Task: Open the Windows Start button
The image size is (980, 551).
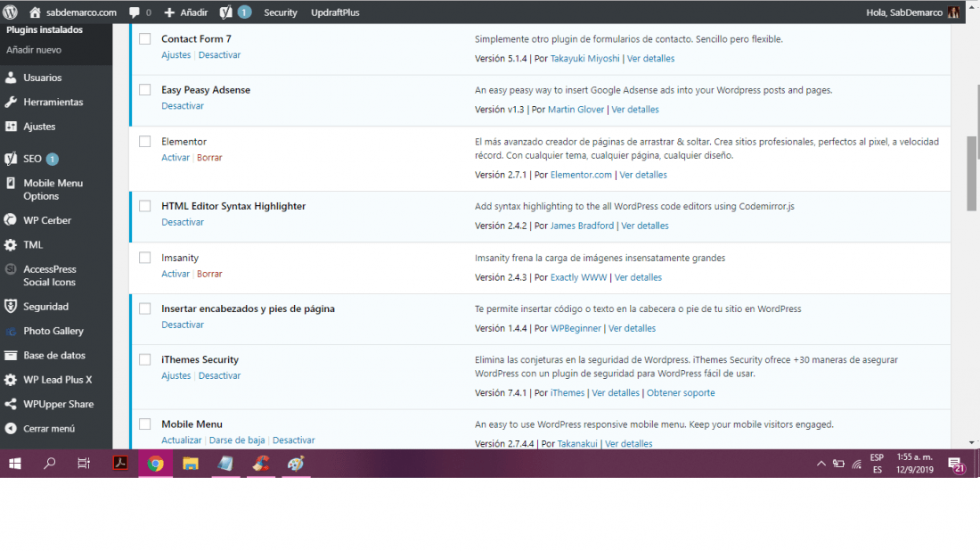Action: pos(15,464)
